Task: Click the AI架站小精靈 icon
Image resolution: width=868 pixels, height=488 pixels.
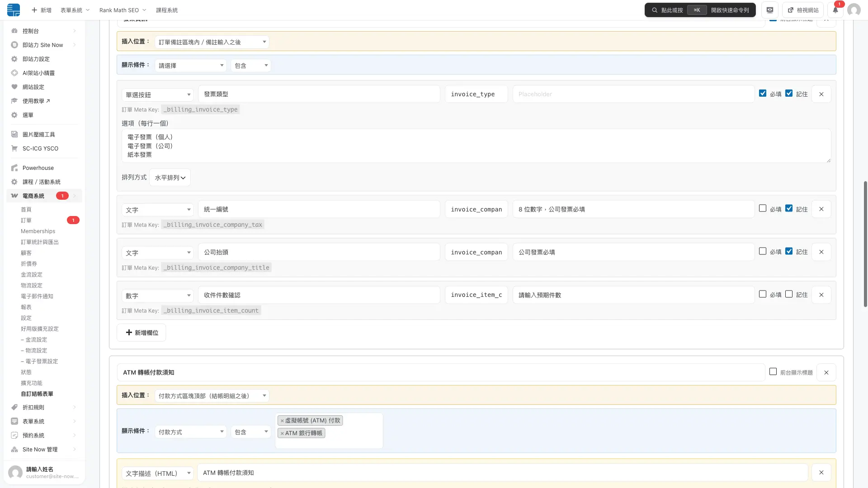Action: pyautogui.click(x=14, y=73)
